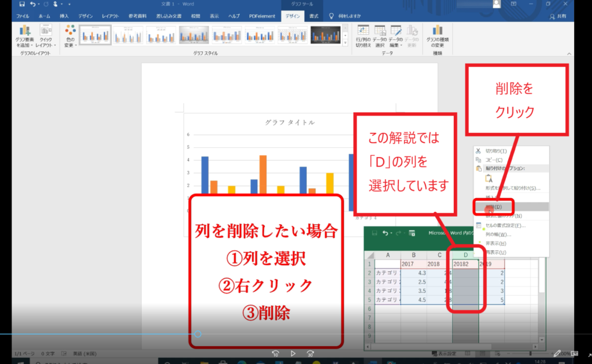Click the video progress bar handle
592x364 pixels.
click(198, 334)
